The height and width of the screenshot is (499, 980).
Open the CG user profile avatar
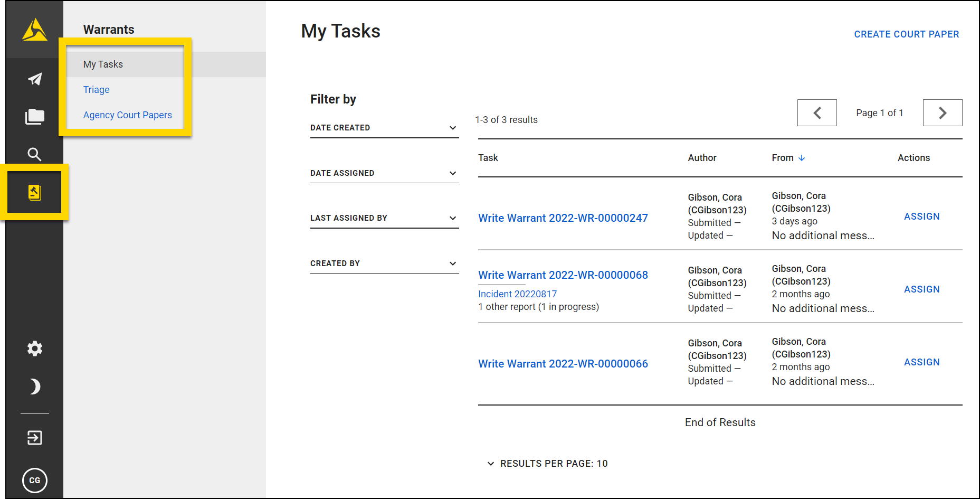(x=35, y=481)
